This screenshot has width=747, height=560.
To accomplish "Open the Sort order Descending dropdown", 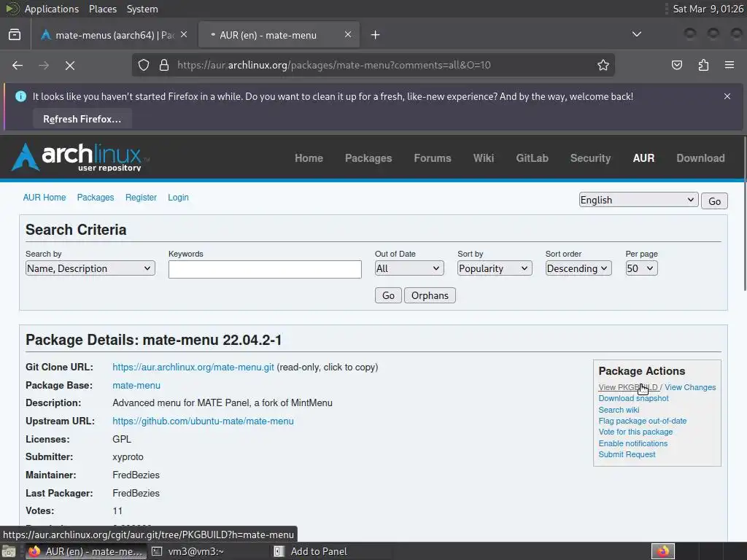I will [x=578, y=268].
